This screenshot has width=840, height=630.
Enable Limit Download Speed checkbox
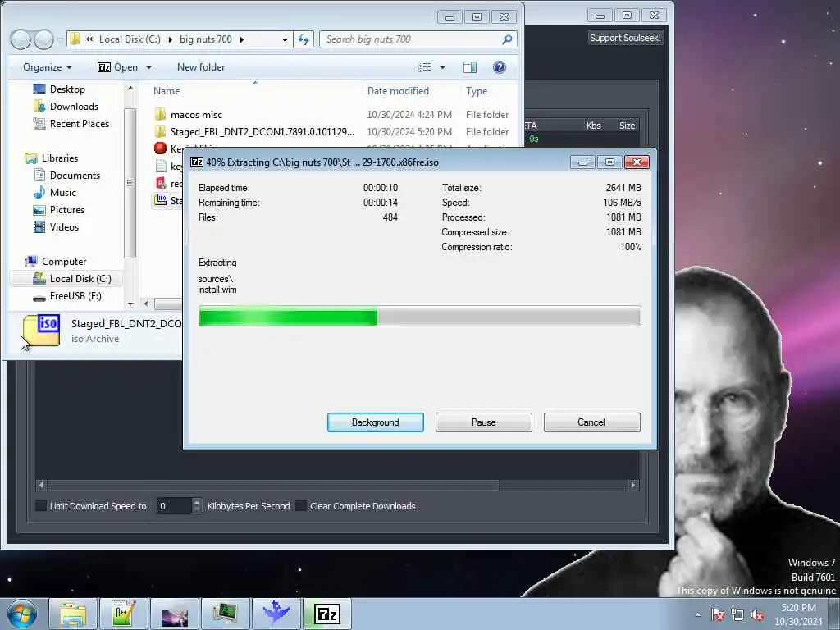[41, 505]
